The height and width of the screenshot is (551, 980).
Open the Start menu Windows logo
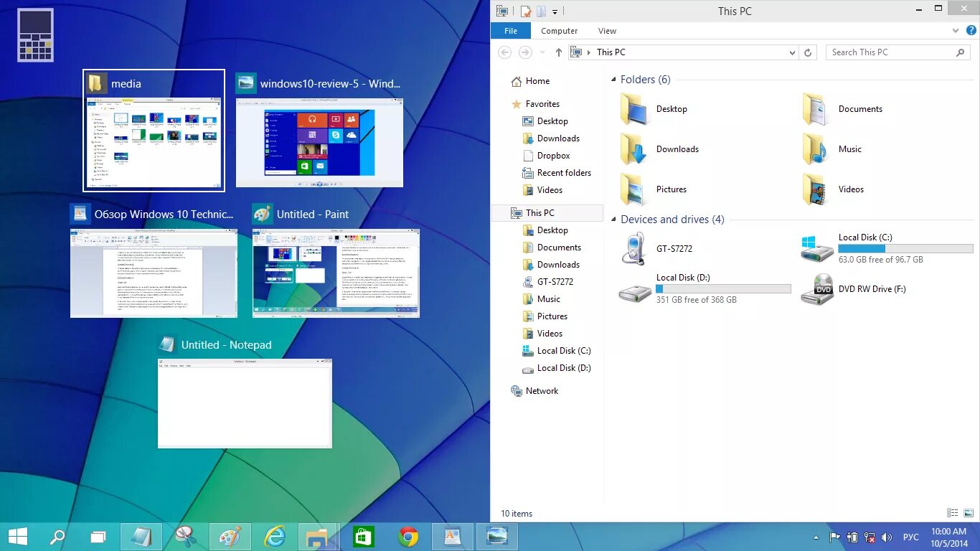[18, 537]
